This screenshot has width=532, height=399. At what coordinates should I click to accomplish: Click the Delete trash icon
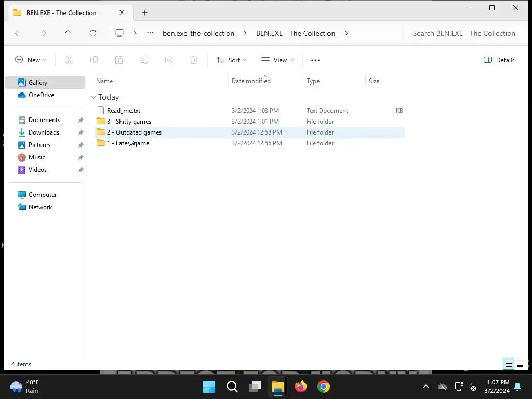click(x=193, y=60)
